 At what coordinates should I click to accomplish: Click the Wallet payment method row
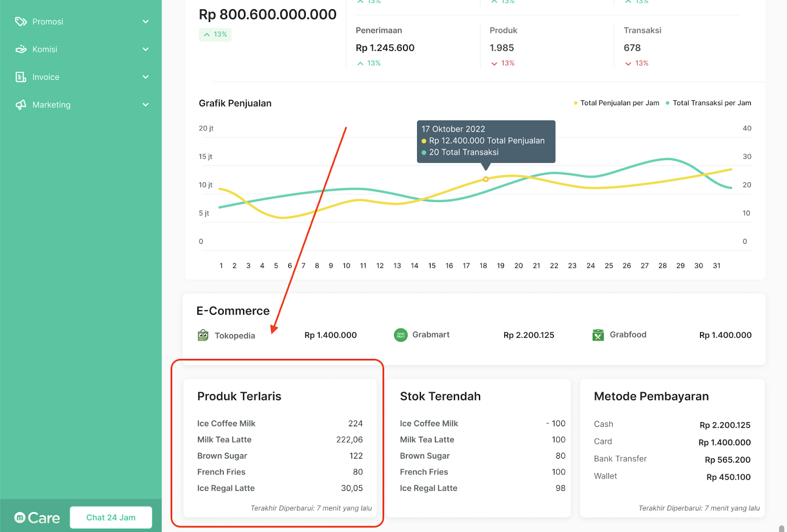tap(672, 476)
